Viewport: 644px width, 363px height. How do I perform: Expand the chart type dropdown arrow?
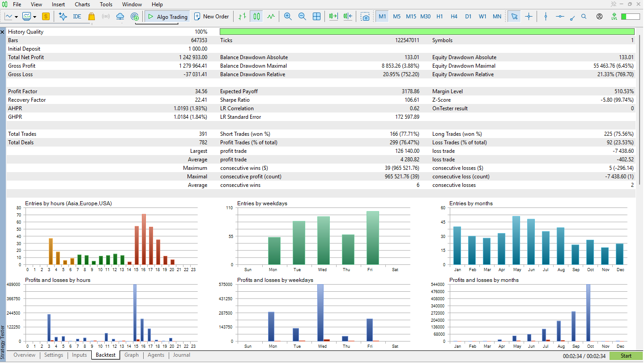(x=16, y=17)
